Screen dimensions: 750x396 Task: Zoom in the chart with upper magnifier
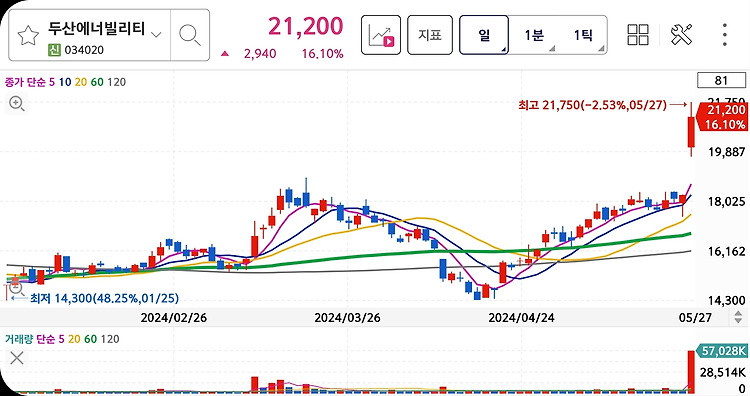tap(17, 103)
